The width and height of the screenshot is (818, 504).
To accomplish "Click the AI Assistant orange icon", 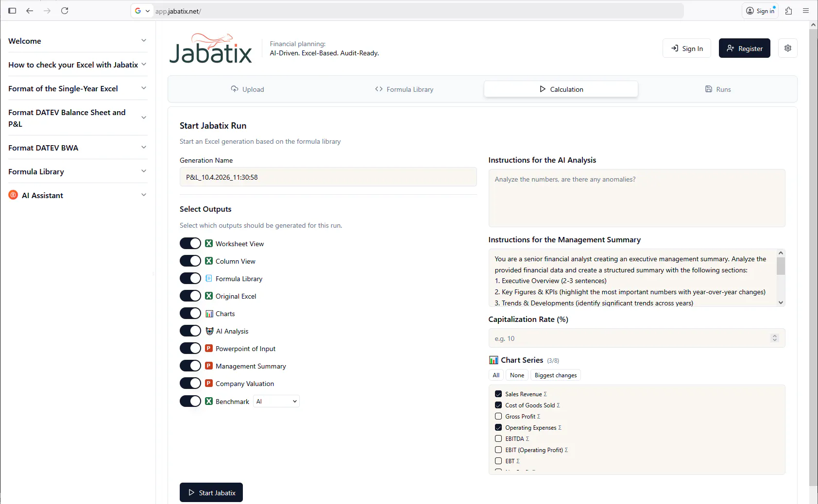I will pyautogui.click(x=13, y=195).
